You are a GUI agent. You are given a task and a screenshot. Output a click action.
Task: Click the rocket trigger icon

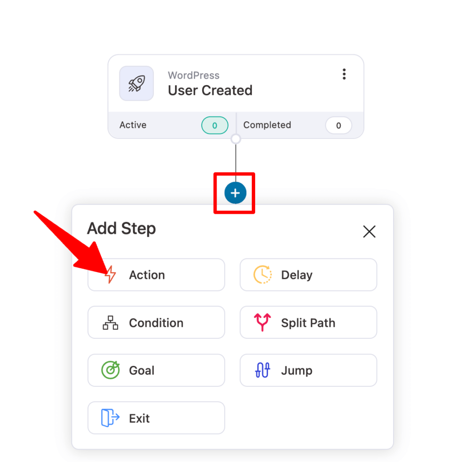137,84
